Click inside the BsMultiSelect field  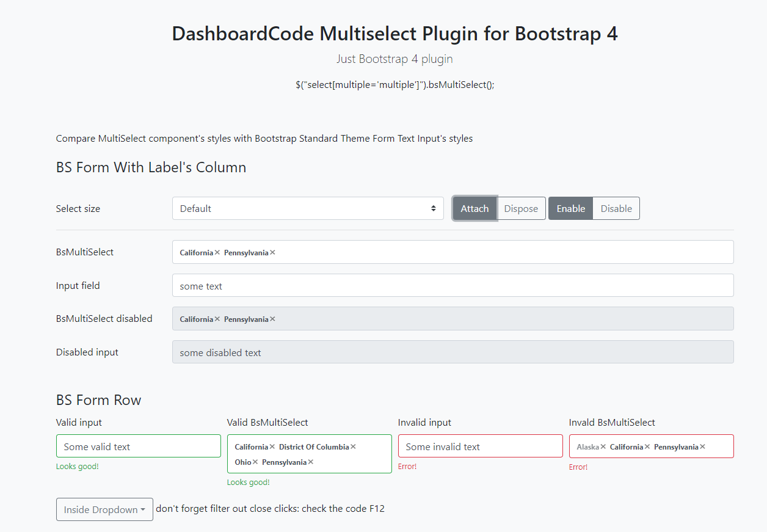pos(427,252)
